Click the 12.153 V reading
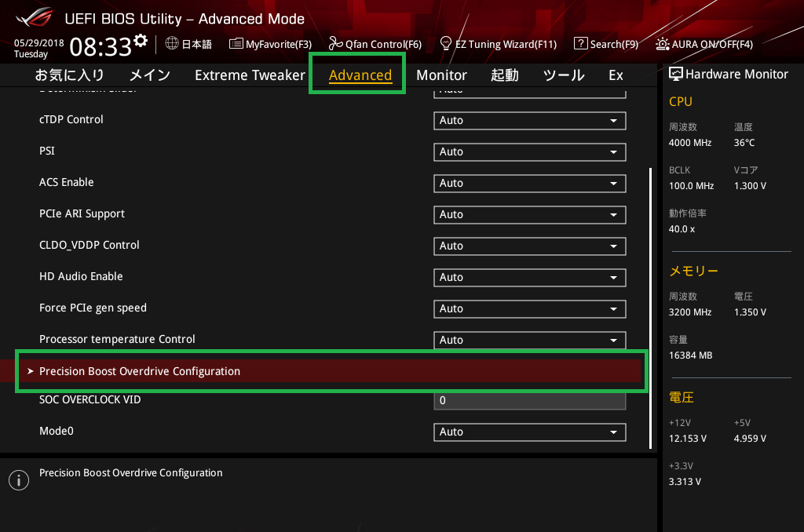 [688, 439]
